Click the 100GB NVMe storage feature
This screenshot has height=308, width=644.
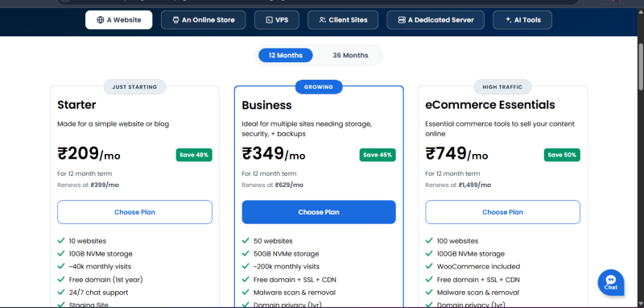click(471, 254)
